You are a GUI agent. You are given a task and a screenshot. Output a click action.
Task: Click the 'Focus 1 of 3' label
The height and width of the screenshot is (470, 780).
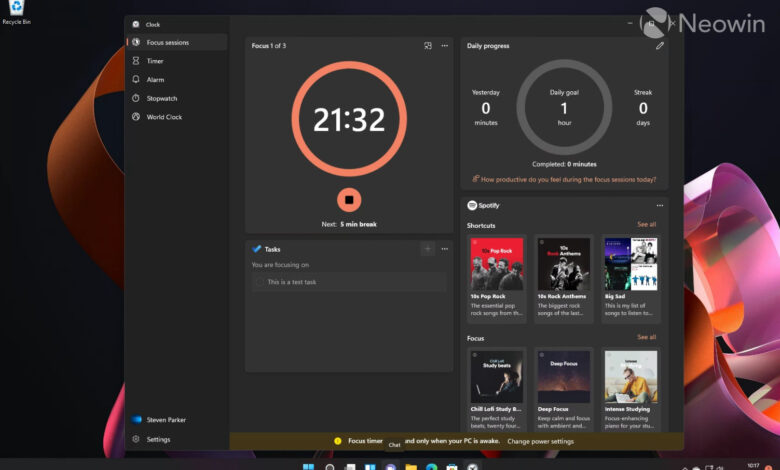click(269, 46)
